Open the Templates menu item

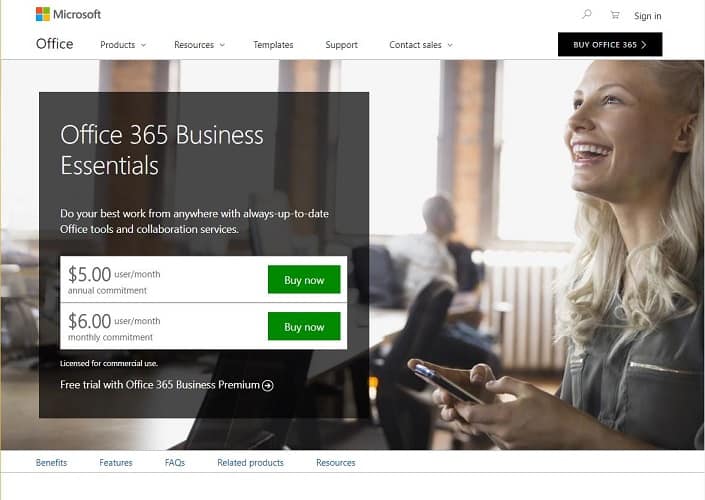point(273,45)
